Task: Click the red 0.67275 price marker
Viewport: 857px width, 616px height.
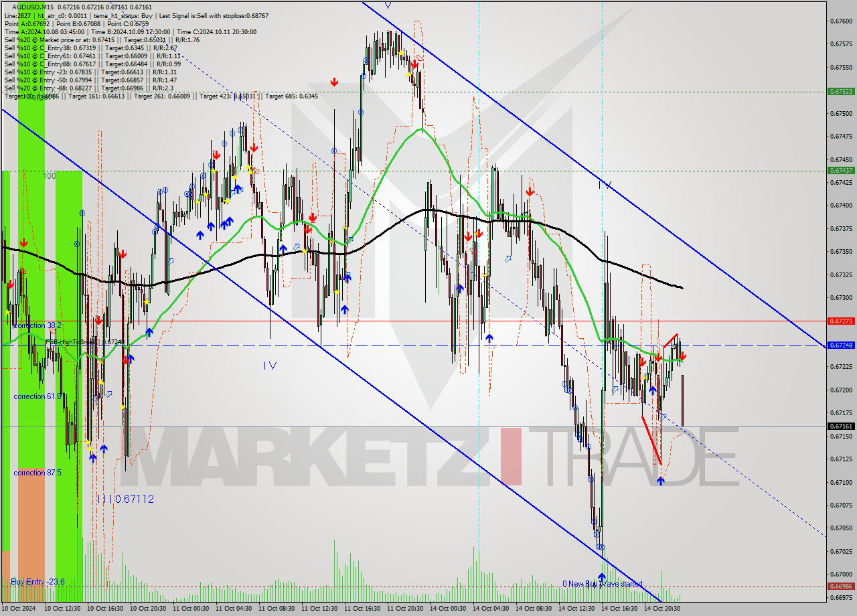Action: click(x=841, y=321)
